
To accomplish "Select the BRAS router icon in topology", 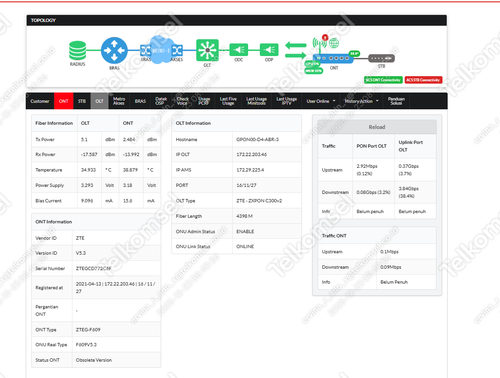I will 114,50.
